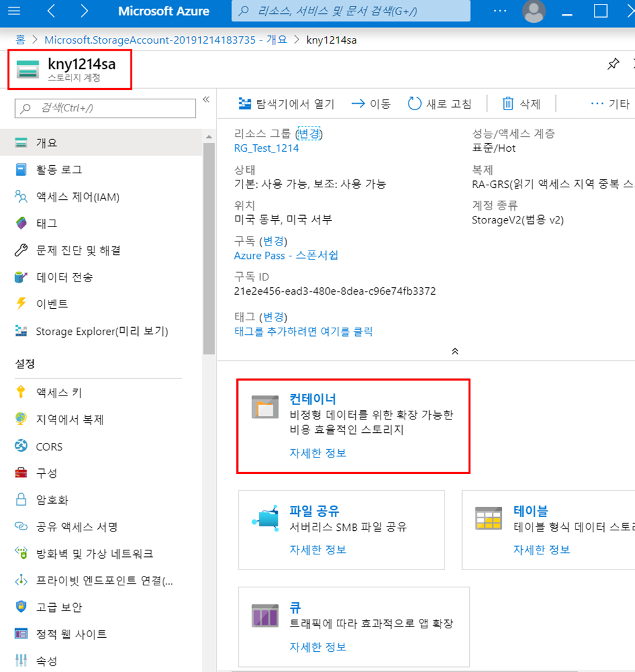
Task: Click the 데이터 전송 bucket icon
Action: click(x=21, y=277)
